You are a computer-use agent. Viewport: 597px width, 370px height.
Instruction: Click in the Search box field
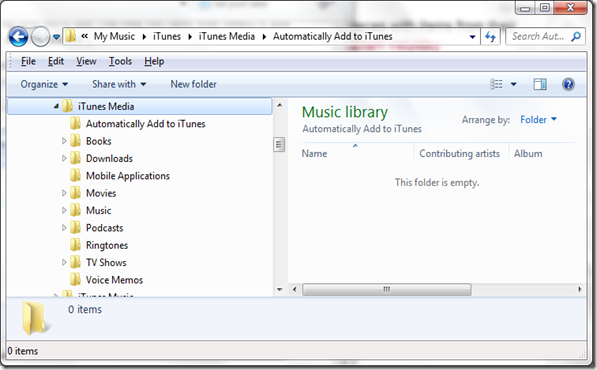coord(538,37)
